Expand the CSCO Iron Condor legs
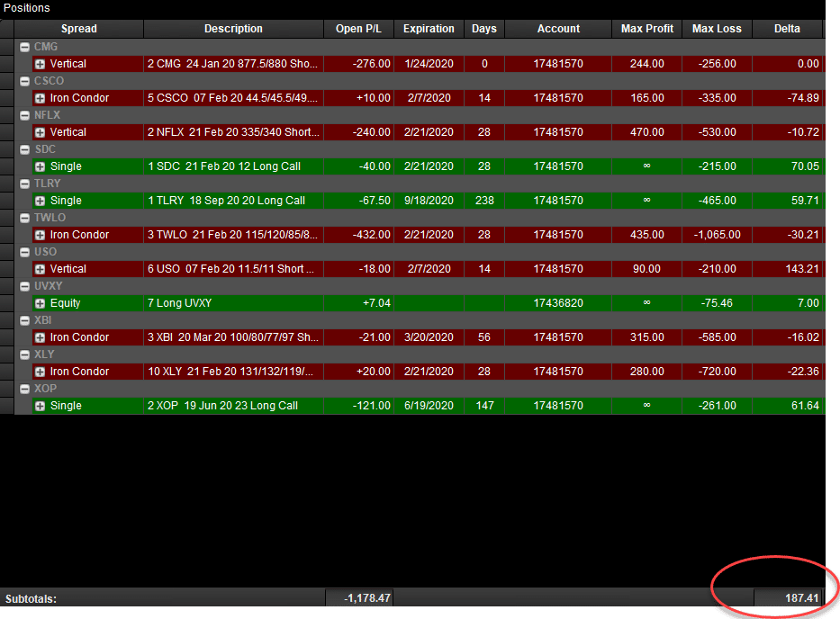 click(x=41, y=99)
